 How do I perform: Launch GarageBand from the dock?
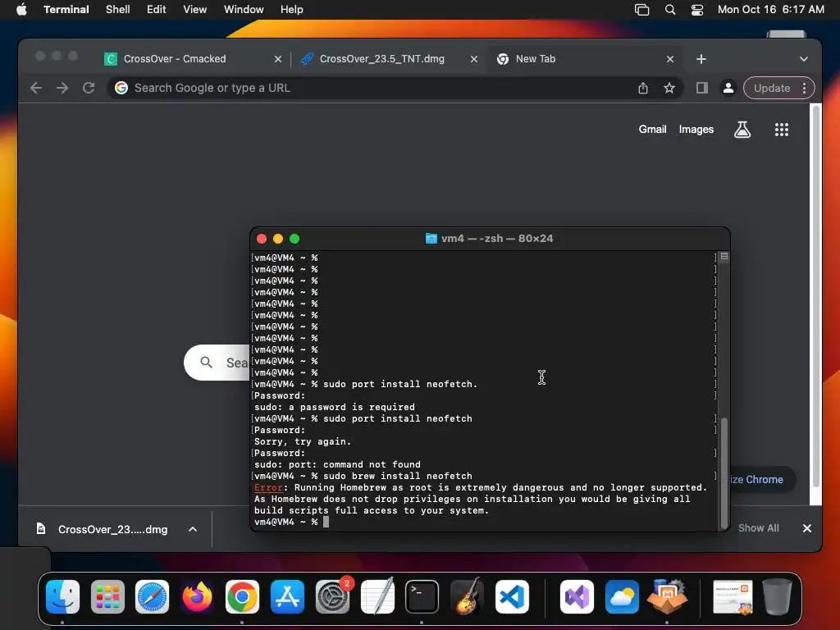pyautogui.click(x=467, y=596)
